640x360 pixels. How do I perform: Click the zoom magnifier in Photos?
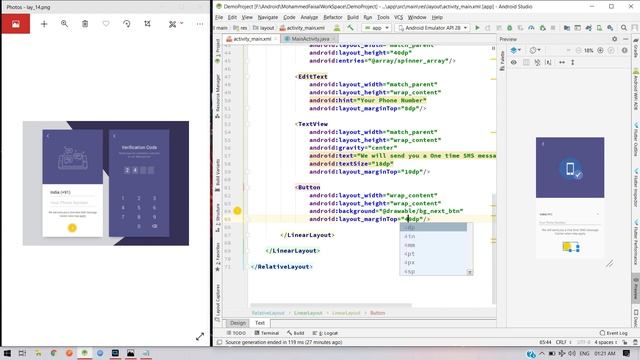[64, 24]
